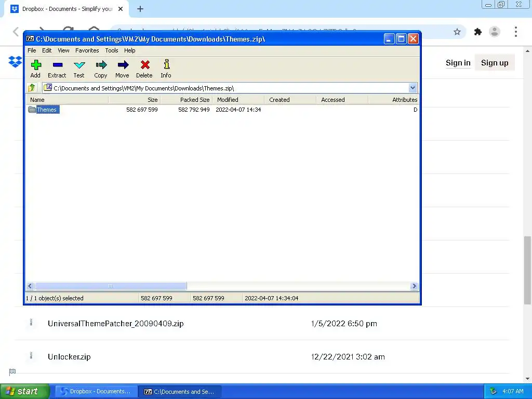532x399 pixels.
Task: Open the Windows Start button
Action: pyautogui.click(x=25, y=391)
